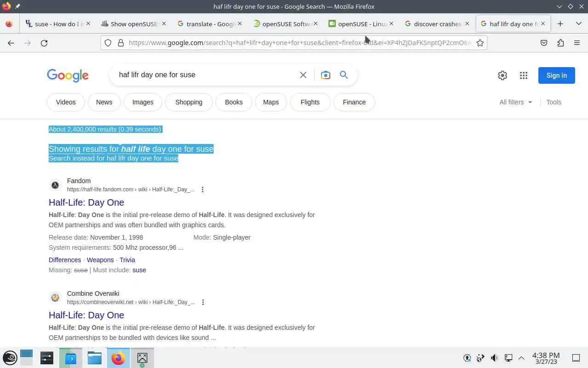588x368 pixels.
Task: Switch to Firefox in the taskbar
Action: tap(119, 358)
